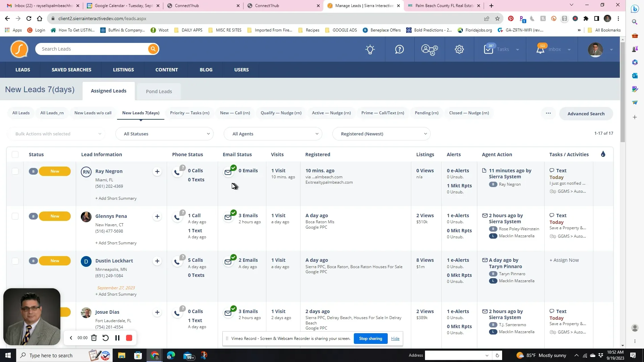
Task: Click the plus button beside Josue Dias
Action: point(157,312)
